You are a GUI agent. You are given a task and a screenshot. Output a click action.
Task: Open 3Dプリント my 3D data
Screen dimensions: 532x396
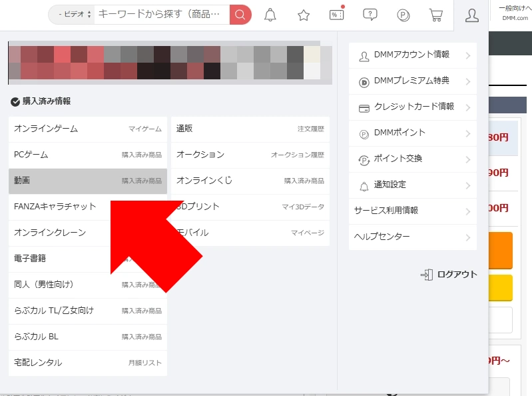250,207
